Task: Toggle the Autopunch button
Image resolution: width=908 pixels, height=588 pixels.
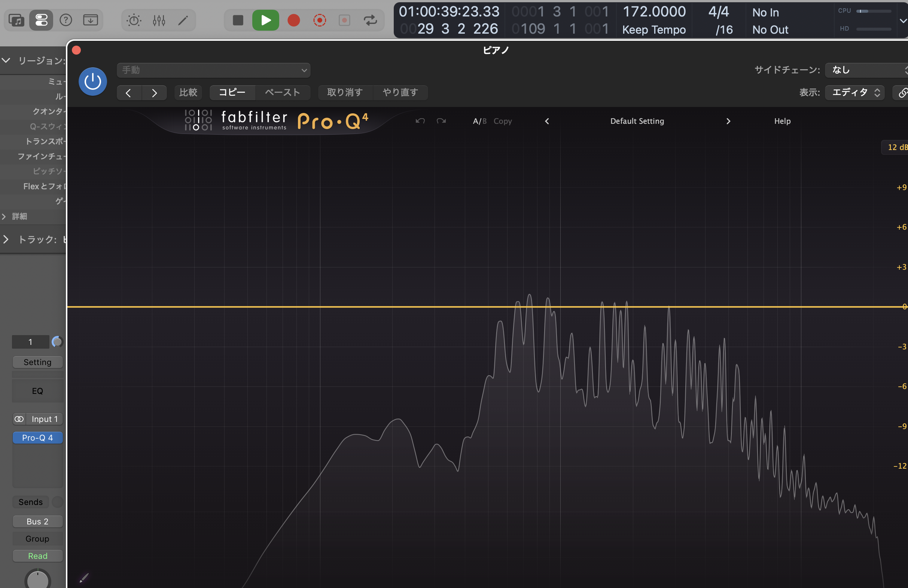Action: pos(344,20)
